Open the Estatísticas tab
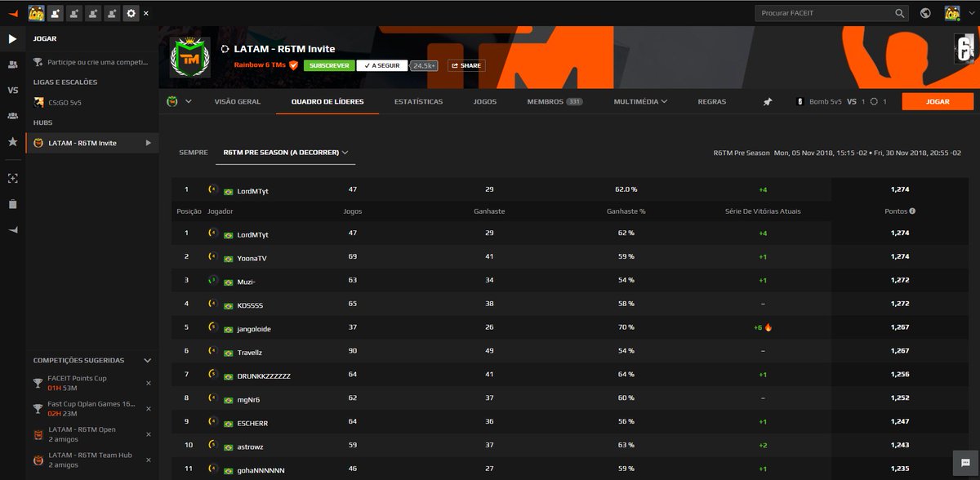 click(418, 102)
